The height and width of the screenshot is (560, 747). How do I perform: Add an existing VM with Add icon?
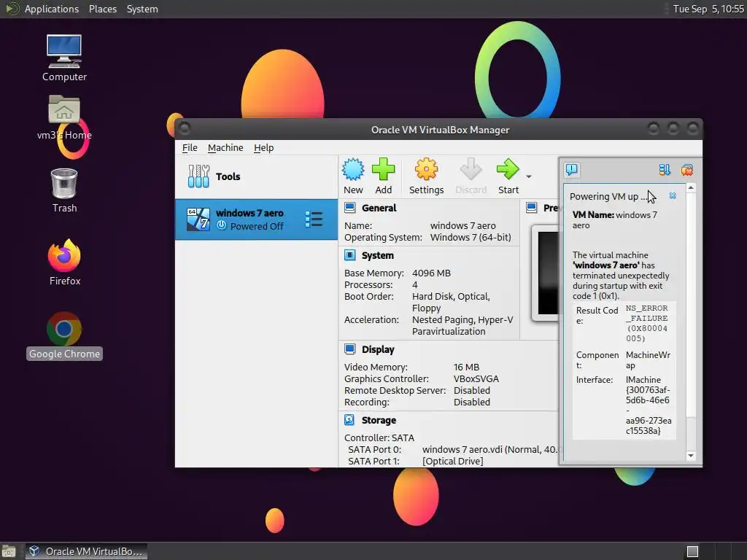[383, 169]
